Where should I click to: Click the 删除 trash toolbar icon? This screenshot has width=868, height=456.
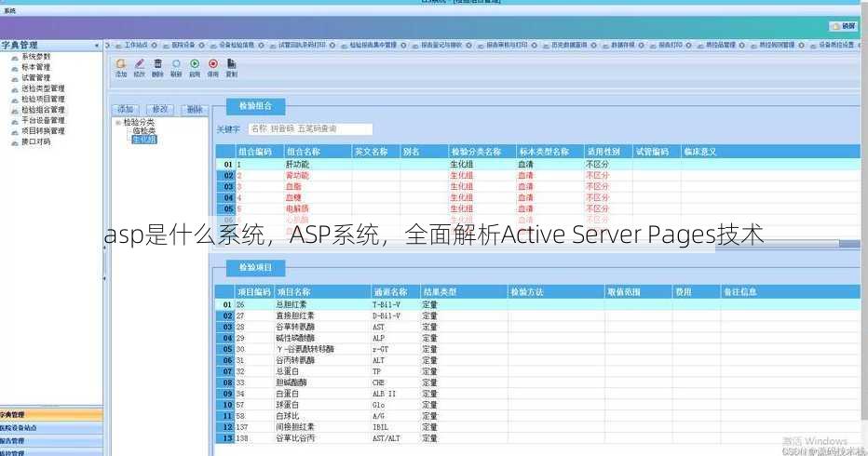pyautogui.click(x=157, y=68)
